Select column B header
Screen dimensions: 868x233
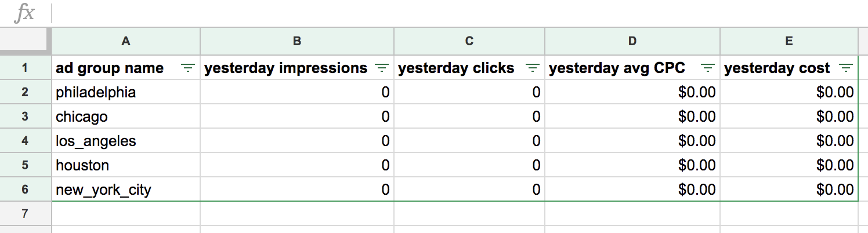coord(297,41)
